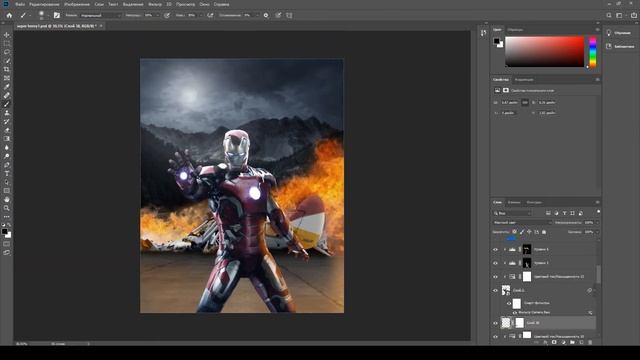Select the Zoom tool
640x360 pixels.
[x=7, y=208]
